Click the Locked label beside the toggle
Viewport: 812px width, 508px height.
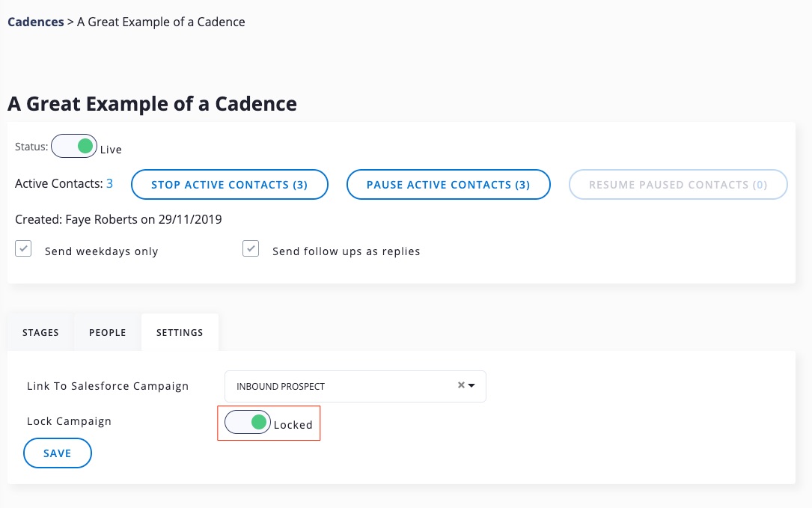[x=293, y=424]
